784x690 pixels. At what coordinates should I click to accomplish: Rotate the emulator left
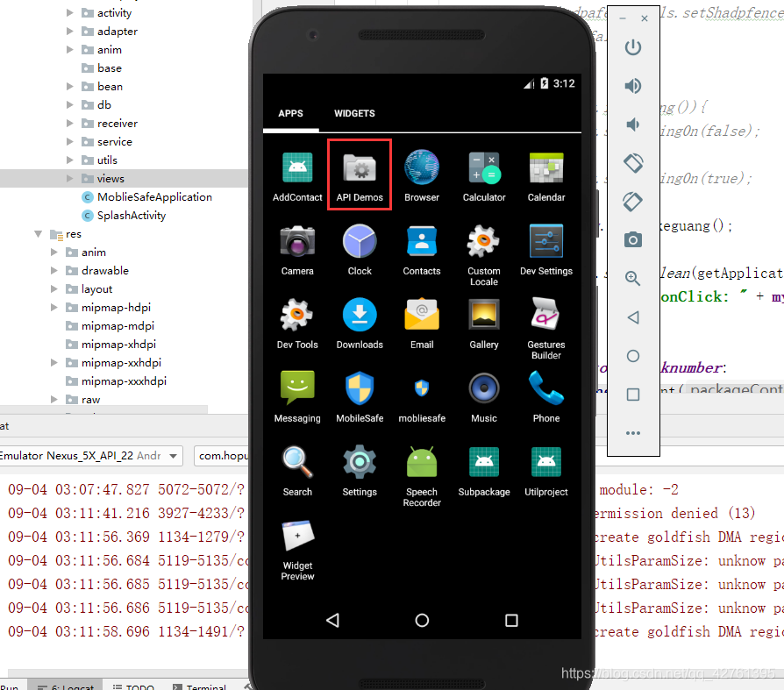pos(633,163)
